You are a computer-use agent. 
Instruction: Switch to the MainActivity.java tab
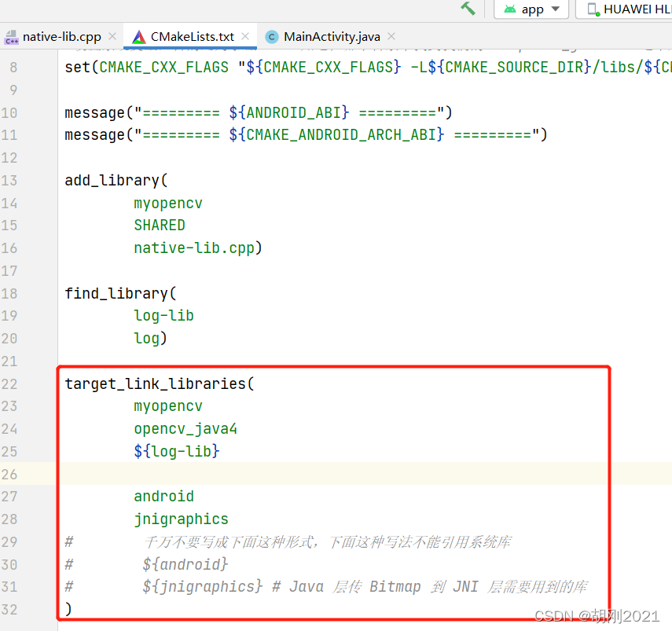pyautogui.click(x=332, y=37)
